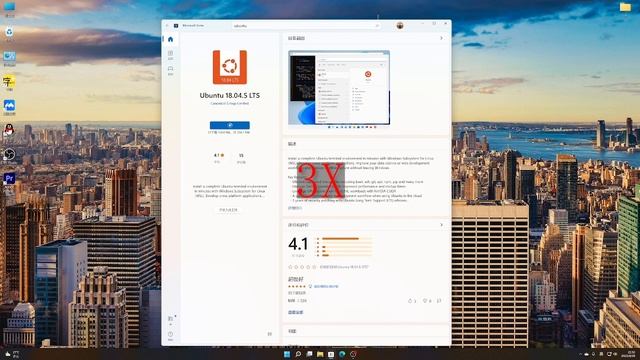Click the blue link beside the review stars
The image size is (640, 360).
tap(326, 287)
